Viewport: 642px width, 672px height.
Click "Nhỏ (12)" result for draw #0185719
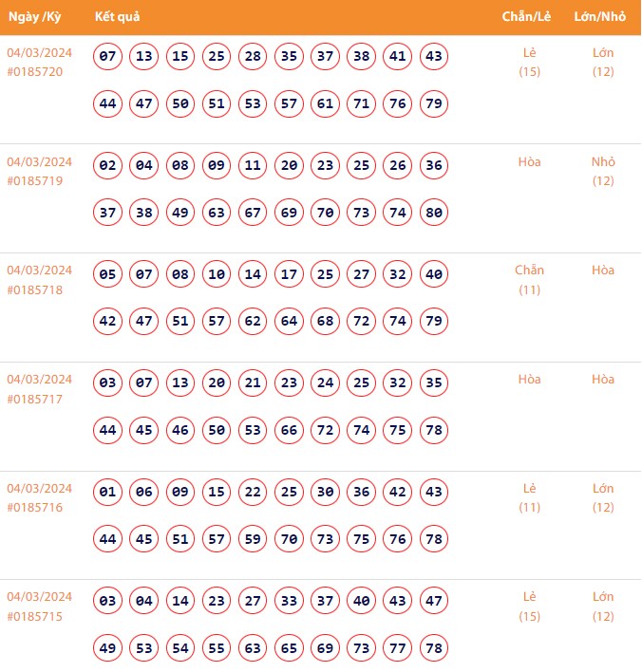[603, 171]
